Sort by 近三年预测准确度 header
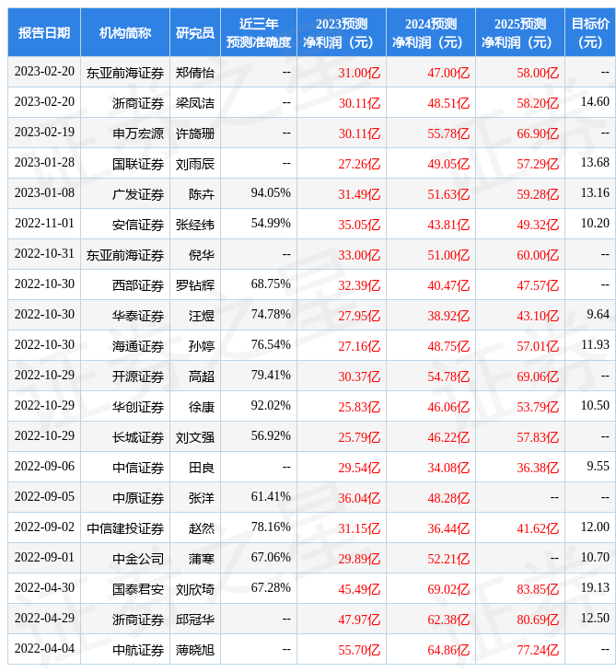The height and width of the screenshot is (672, 616). click(x=259, y=32)
